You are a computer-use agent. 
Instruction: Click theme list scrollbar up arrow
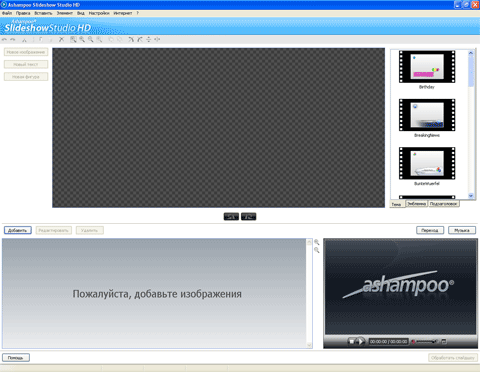[x=471, y=53]
